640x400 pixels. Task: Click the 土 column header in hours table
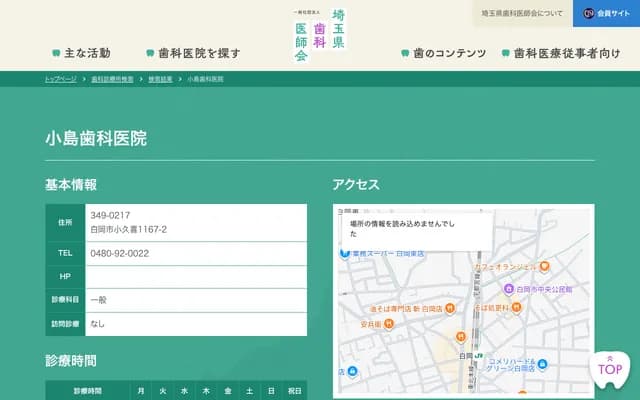(x=249, y=391)
